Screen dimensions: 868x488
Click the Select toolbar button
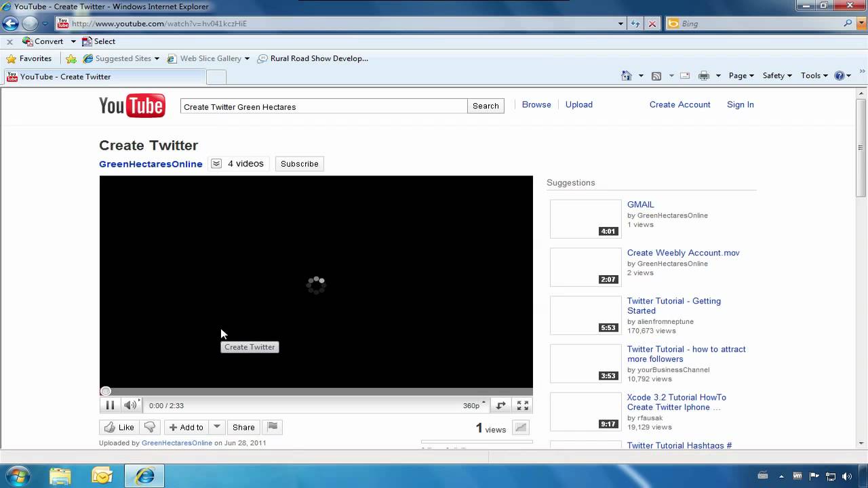98,41
